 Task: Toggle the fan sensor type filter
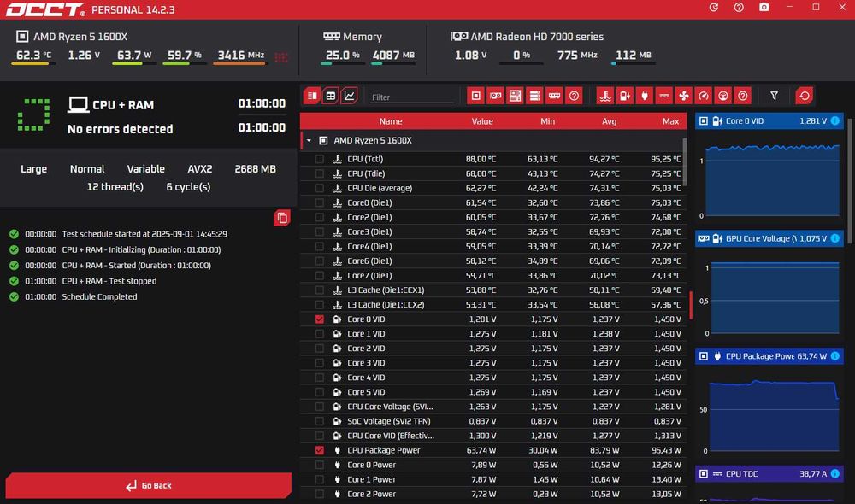pyautogui.click(x=684, y=96)
